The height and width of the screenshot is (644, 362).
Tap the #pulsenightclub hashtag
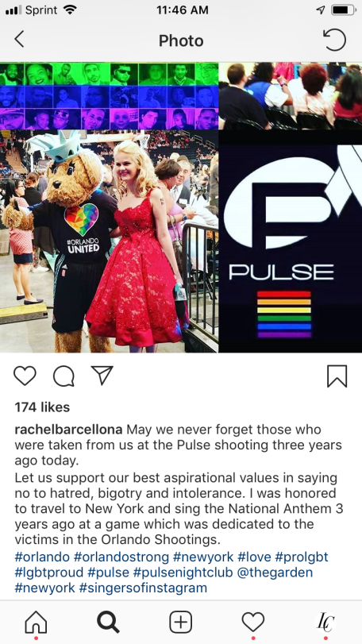coord(183,572)
